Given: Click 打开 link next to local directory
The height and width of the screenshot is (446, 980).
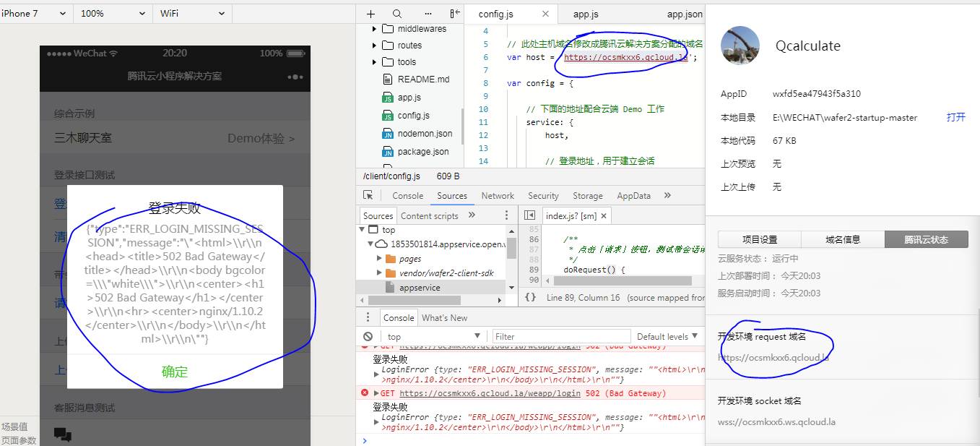Looking at the screenshot, I should click(x=955, y=117).
